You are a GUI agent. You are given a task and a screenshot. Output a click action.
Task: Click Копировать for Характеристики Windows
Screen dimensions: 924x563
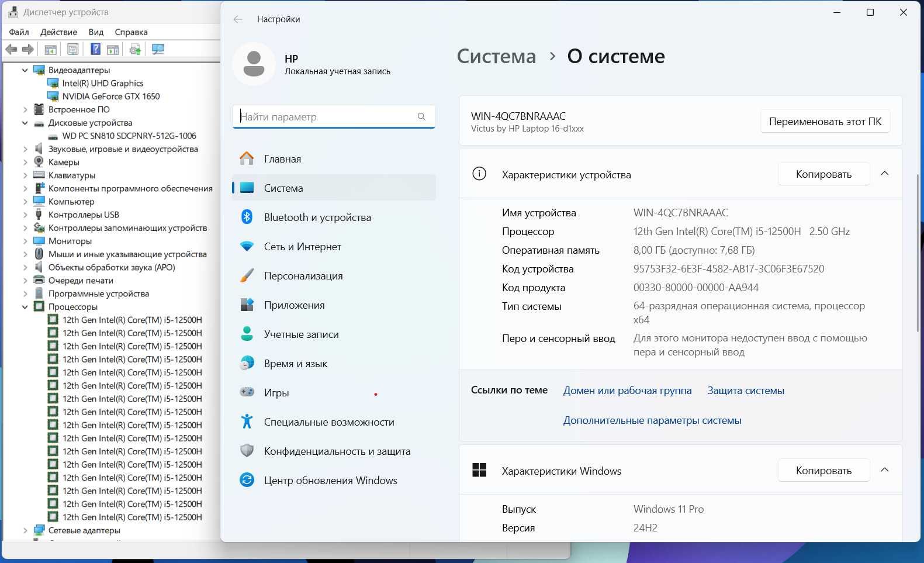(x=823, y=471)
